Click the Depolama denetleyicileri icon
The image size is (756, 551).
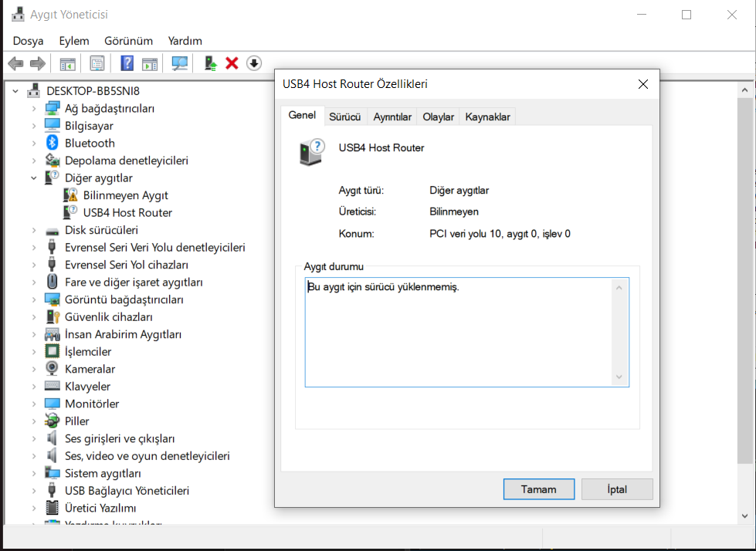point(52,161)
